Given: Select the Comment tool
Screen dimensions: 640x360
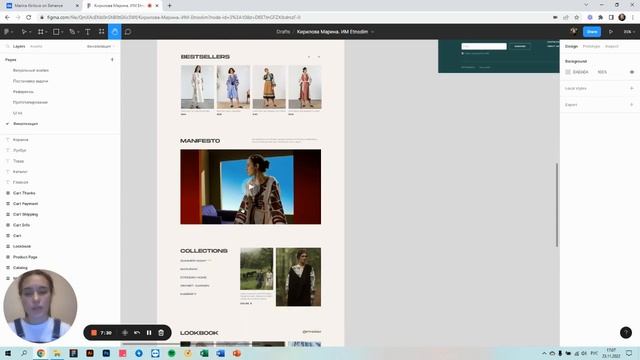Looking at the screenshot, I should (x=128, y=31).
